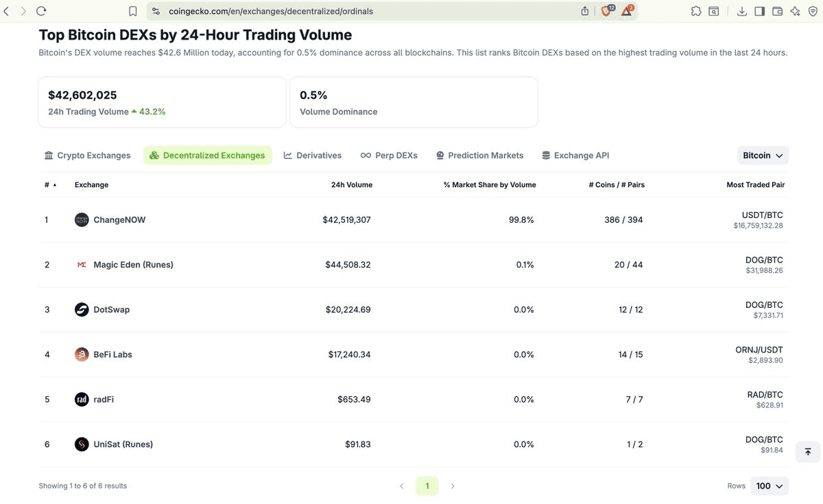Image resolution: width=823 pixels, height=504 pixels.
Task: Open the Rows 100 dropdown
Action: point(769,486)
